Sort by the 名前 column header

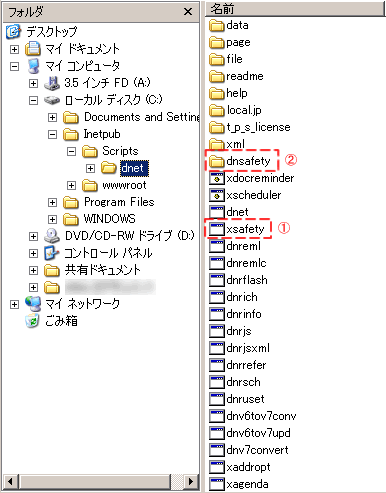(295, 8)
